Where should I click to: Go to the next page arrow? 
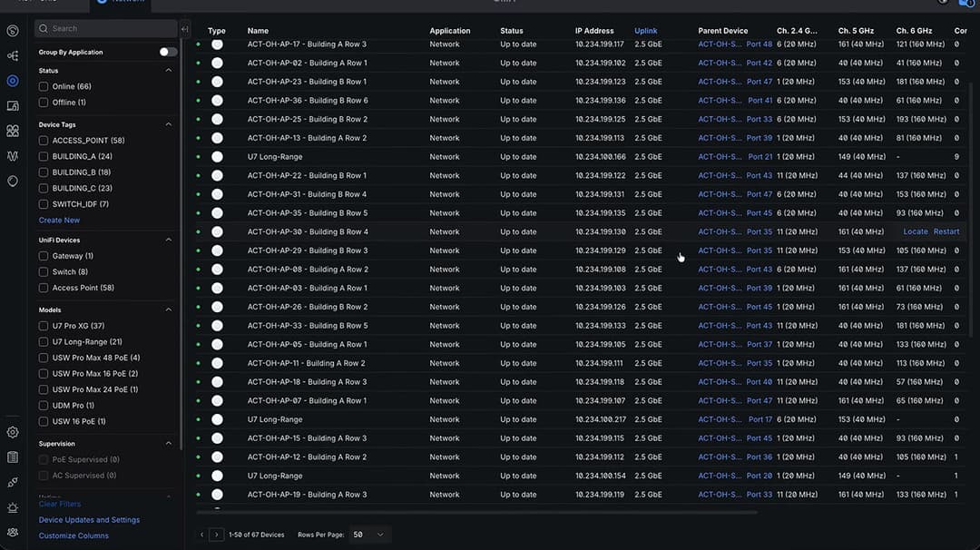tap(216, 535)
